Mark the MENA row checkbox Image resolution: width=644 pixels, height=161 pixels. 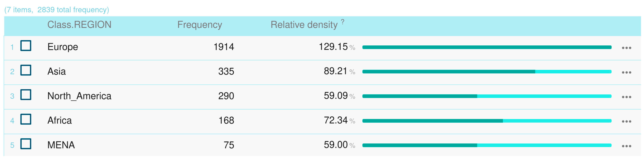coord(26,144)
